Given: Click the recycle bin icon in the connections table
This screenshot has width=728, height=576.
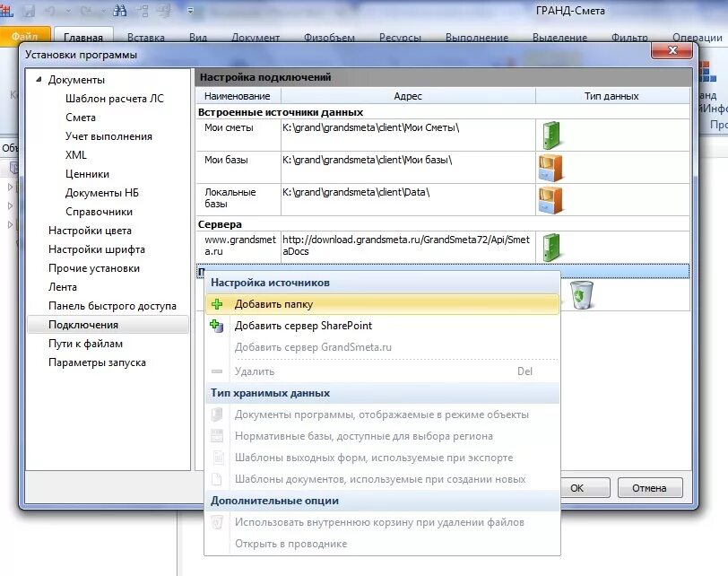Looking at the screenshot, I should (581, 294).
